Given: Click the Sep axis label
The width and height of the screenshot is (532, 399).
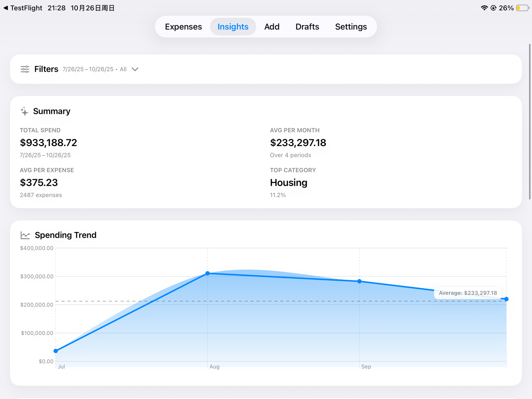Looking at the screenshot, I should tap(366, 366).
